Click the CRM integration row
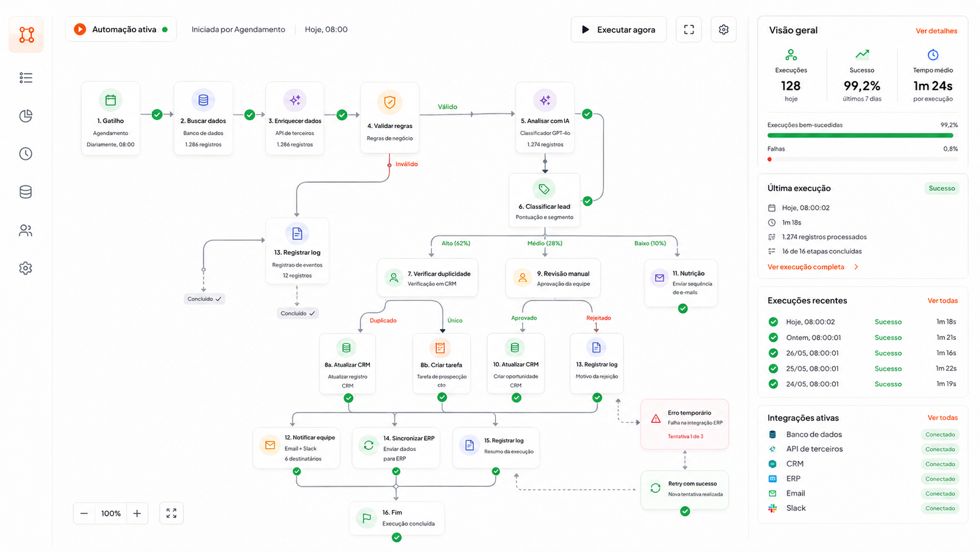This screenshot has width=980, height=552. click(862, 463)
